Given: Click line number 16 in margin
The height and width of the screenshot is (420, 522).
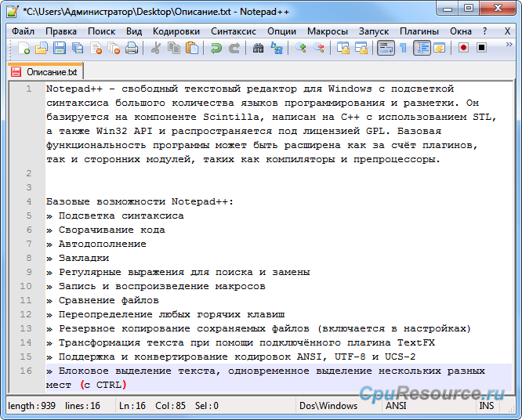Looking at the screenshot, I should pos(26,371).
